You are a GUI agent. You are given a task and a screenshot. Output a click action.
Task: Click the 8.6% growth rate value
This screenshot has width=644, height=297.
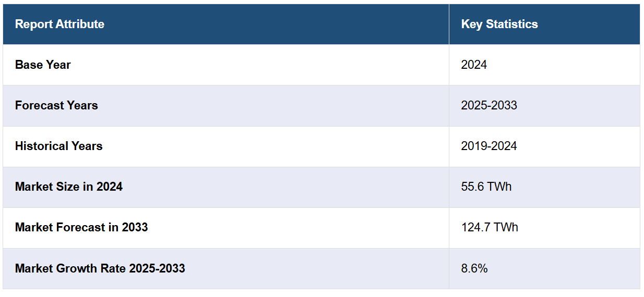474,268
